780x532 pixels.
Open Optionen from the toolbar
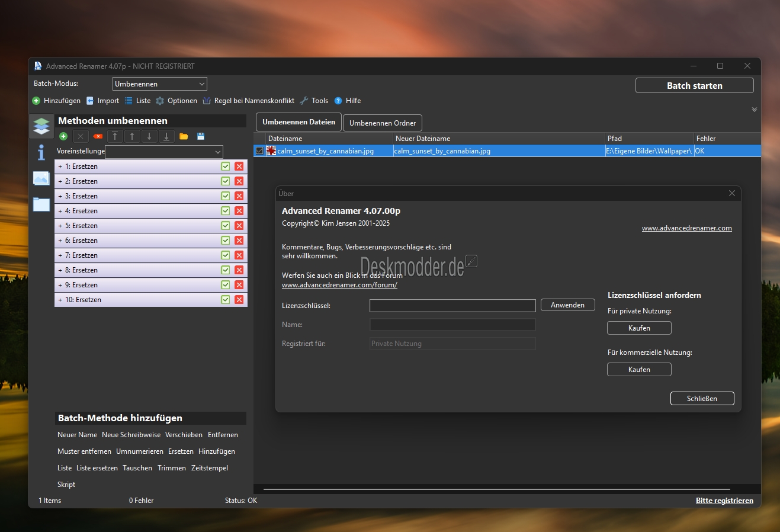pos(176,101)
